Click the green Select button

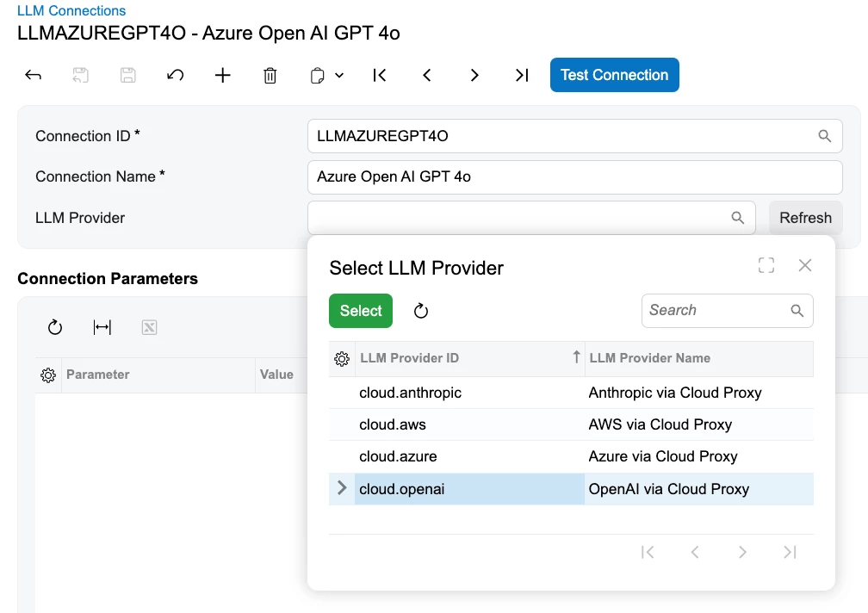pyautogui.click(x=361, y=310)
